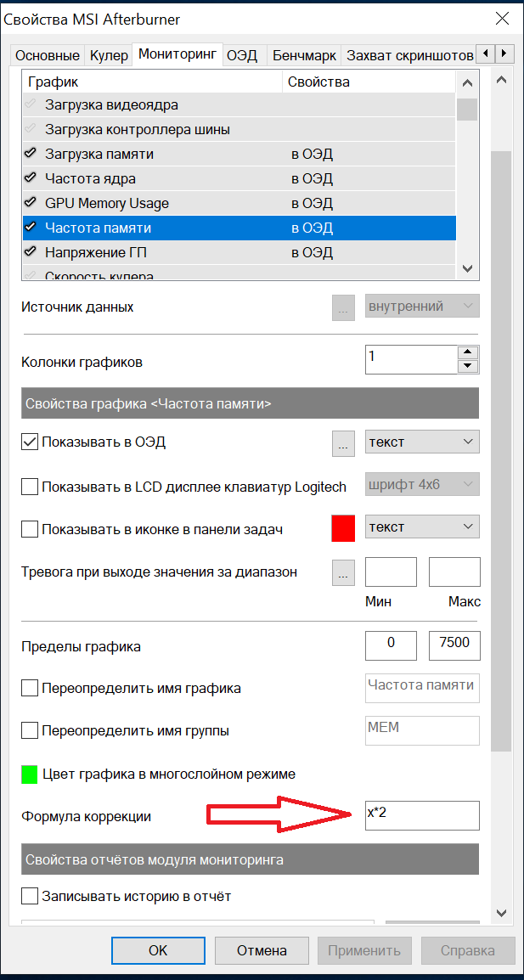
Task: Click graph name field Частота памяти
Action: pyautogui.click(x=422, y=688)
